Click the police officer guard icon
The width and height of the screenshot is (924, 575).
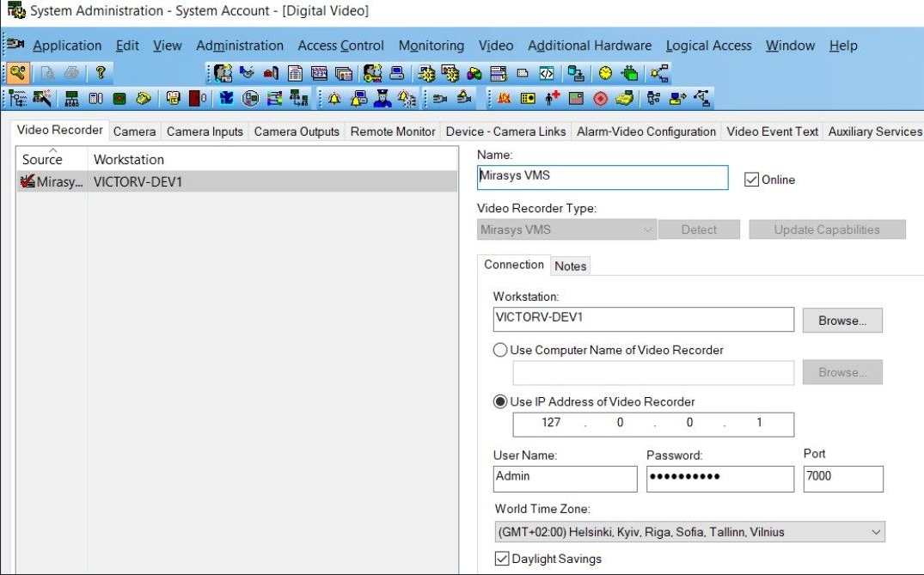click(382, 98)
